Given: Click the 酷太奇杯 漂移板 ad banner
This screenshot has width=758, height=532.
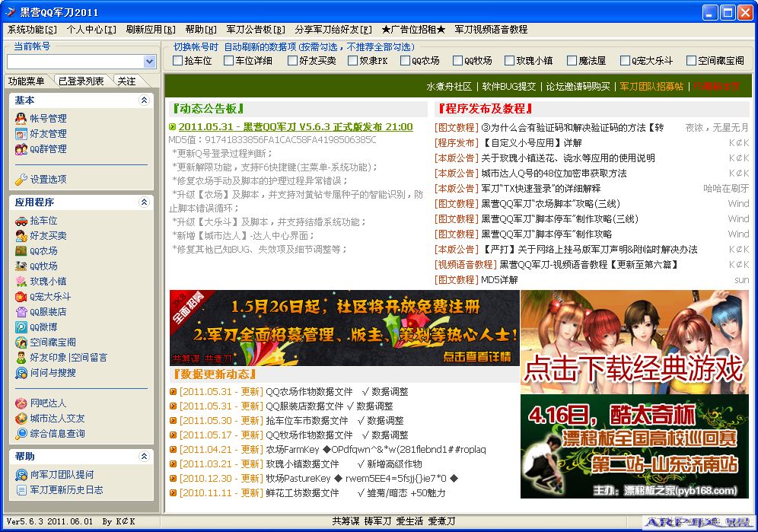Looking at the screenshot, I should 634,447.
